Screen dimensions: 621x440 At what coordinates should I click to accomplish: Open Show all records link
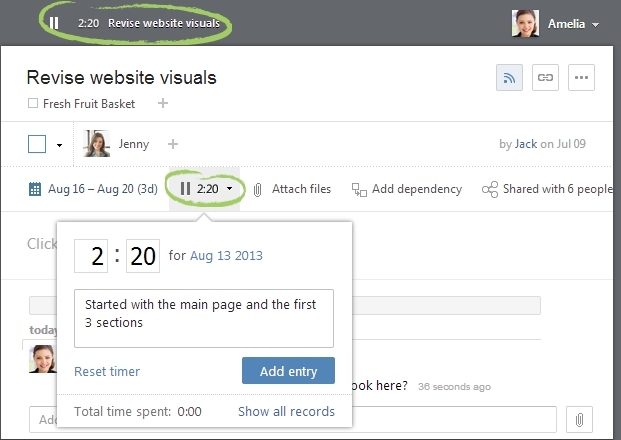[286, 411]
